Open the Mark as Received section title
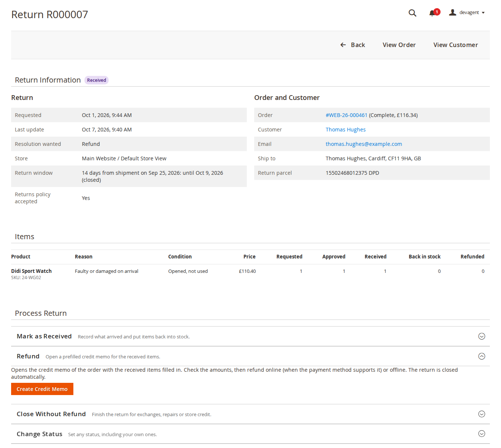This screenshot has height=448, width=501. 44,336
